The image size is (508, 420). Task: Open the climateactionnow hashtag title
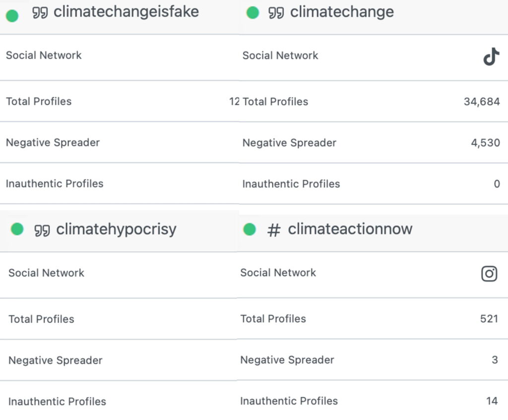pyautogui.click(x=350, y=229)
